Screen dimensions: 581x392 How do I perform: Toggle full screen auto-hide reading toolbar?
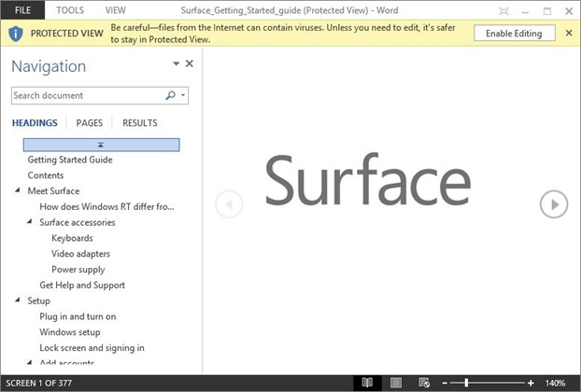click(x=503, y=11)
